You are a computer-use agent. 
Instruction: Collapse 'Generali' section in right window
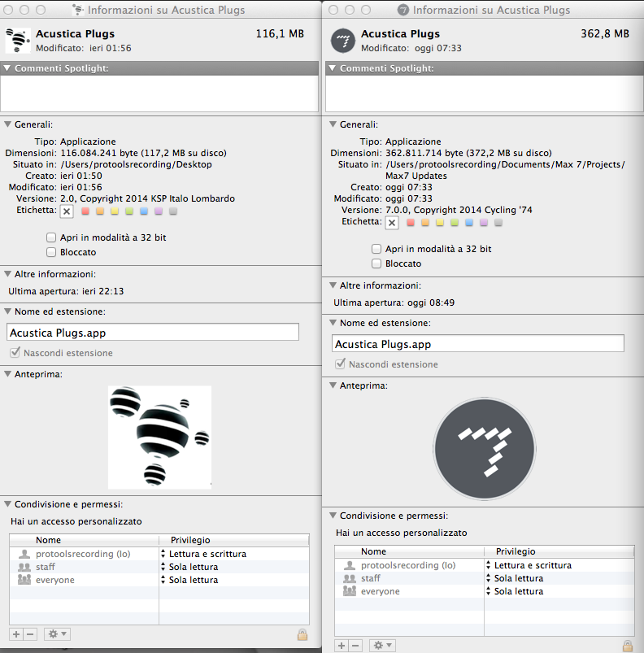333,124
